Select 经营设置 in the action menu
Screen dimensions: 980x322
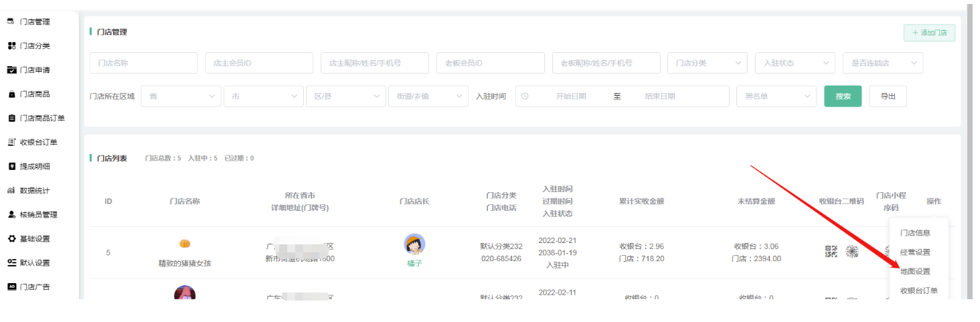click(x=915, y=252)
